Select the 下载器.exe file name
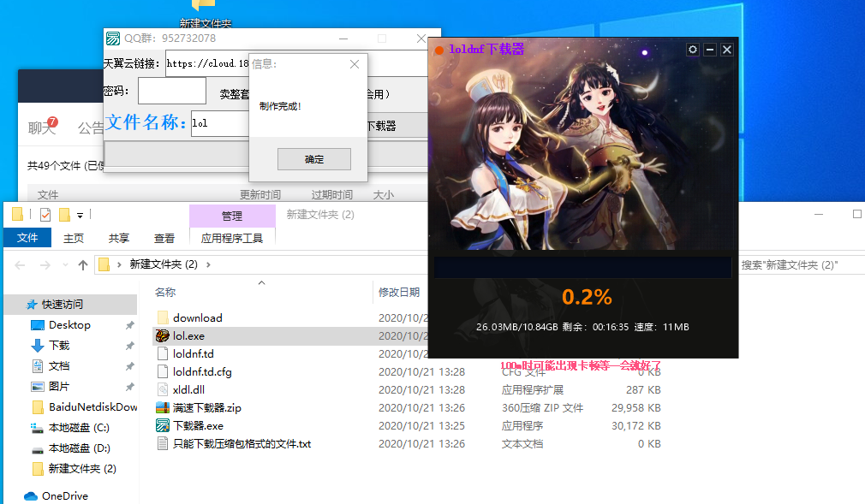Image resolution: width=865 pixels, height=504 pixels. tap(198, 425)
